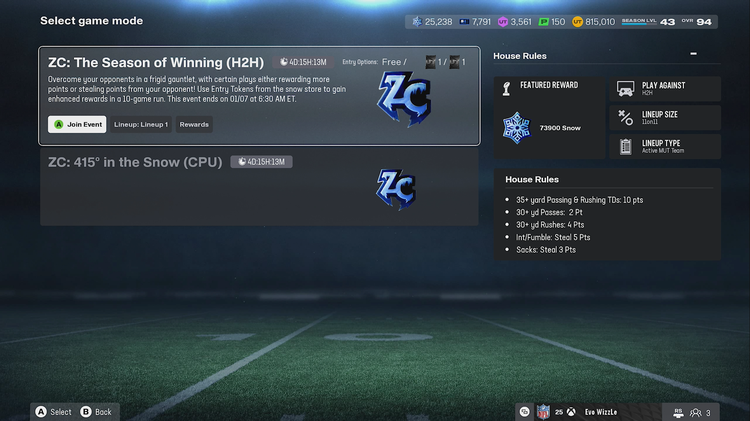Collapse the House Rules panel with the minus

(x=694, y=54)
